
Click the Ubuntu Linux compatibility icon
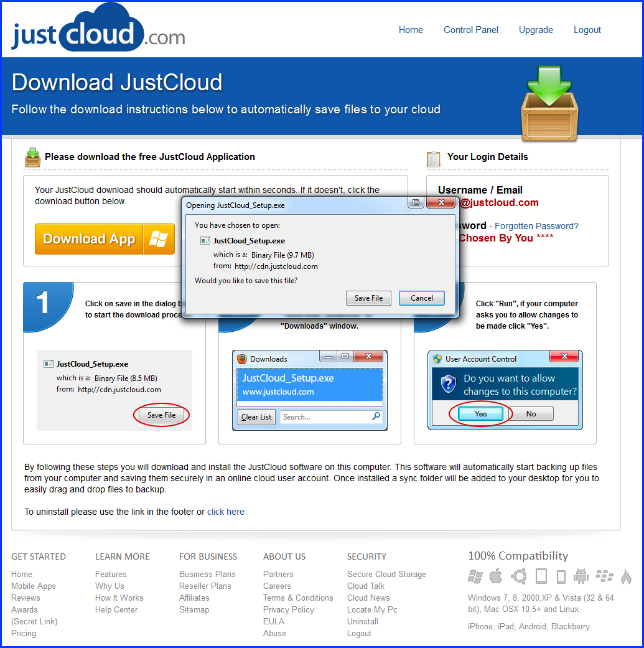pos(519,576)
